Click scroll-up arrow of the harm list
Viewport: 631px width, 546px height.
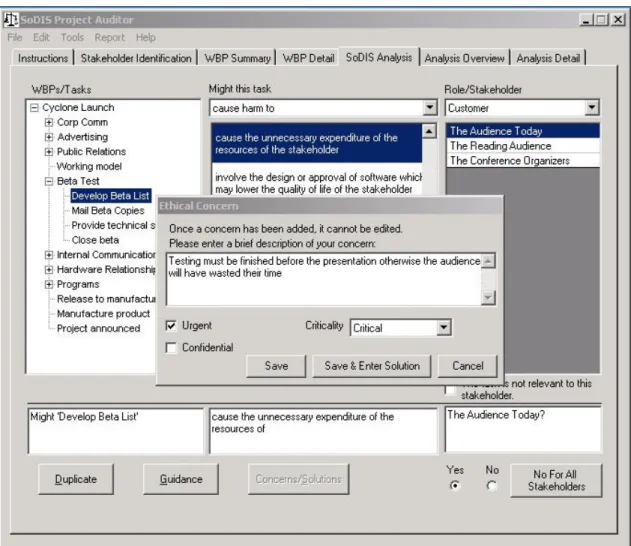429,131
